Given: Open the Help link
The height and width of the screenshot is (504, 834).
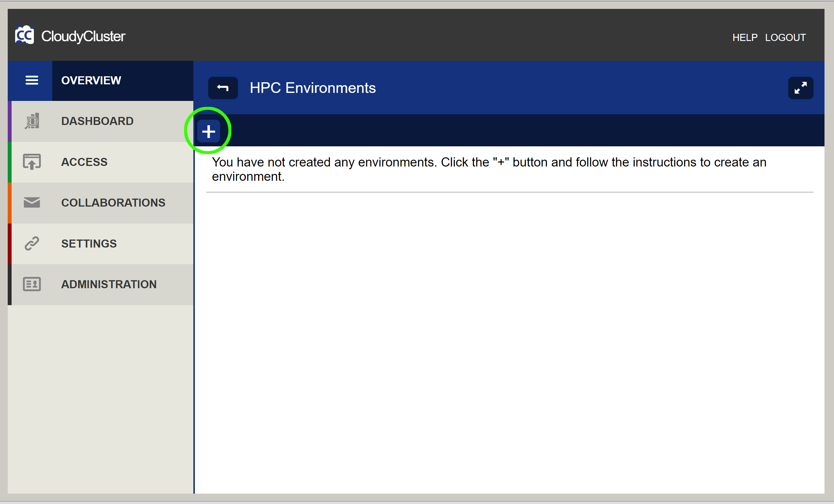Looking at the screenshot, I should [745, 37].
